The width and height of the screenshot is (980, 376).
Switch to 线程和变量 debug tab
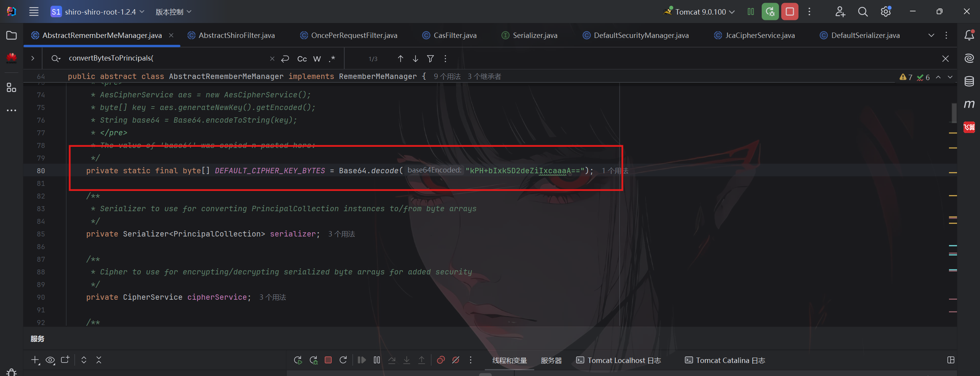[x=509, y=360]
